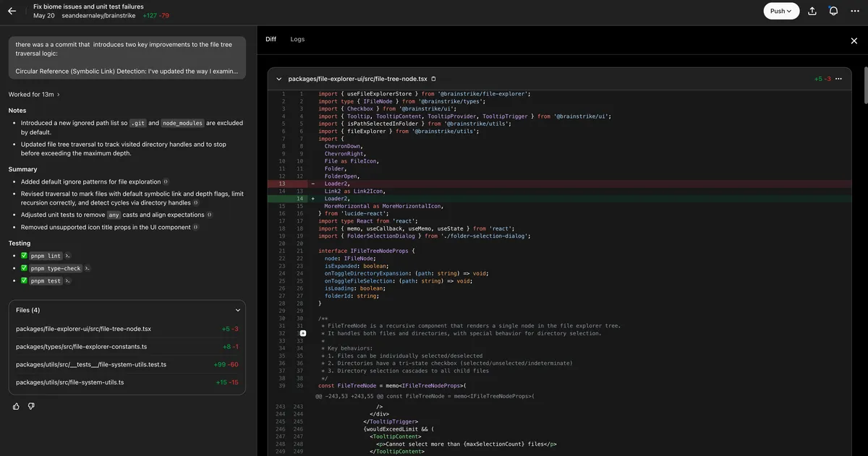Image resolution: width=868 pixels, height=456 pixels.
Task: Copy the file-tree-node.tsx file path
Action: coord(434,79)
